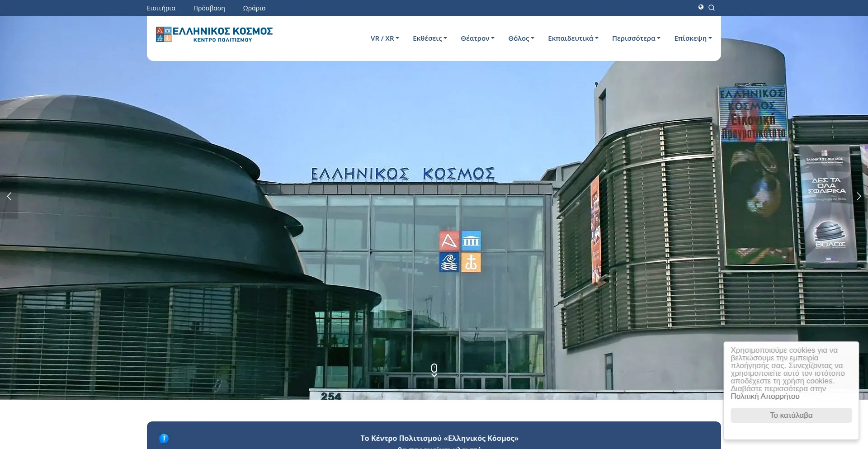Screen dimensions: 868x449
Task: Click the globe language icon
Action: tap(701, 7)
